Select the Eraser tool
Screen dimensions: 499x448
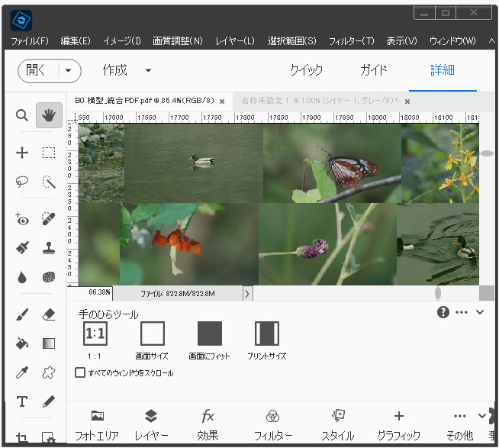click(x=49, y=314)
